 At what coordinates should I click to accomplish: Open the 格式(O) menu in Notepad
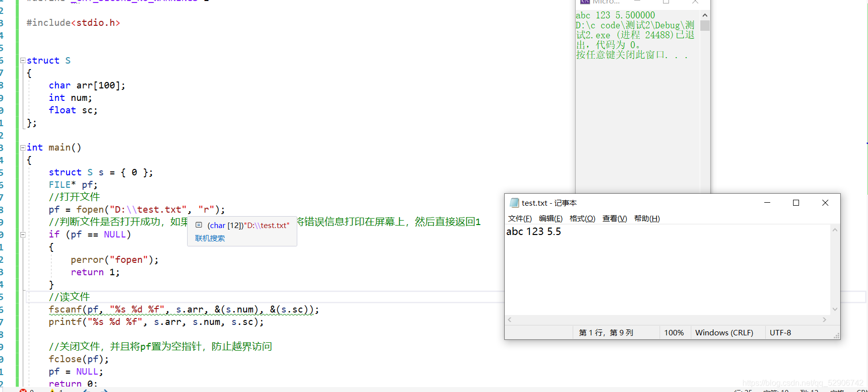[x=582, y=219]
